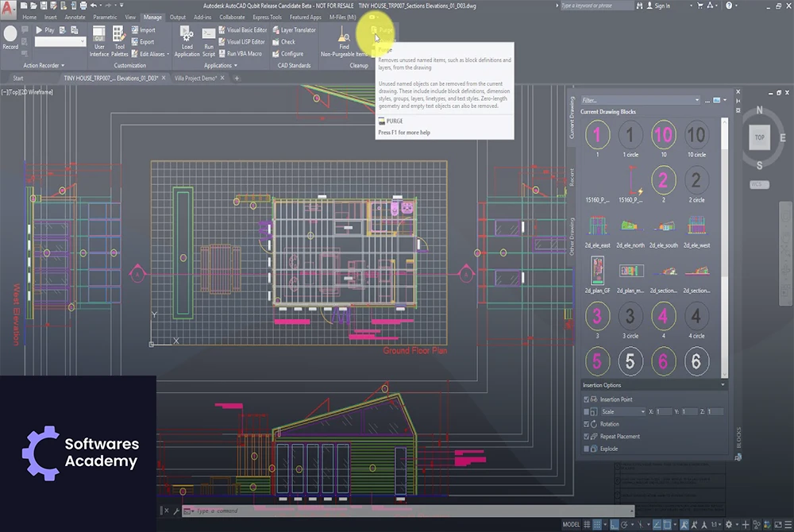Open the workspace settings gear in status bar

(729, 524)
